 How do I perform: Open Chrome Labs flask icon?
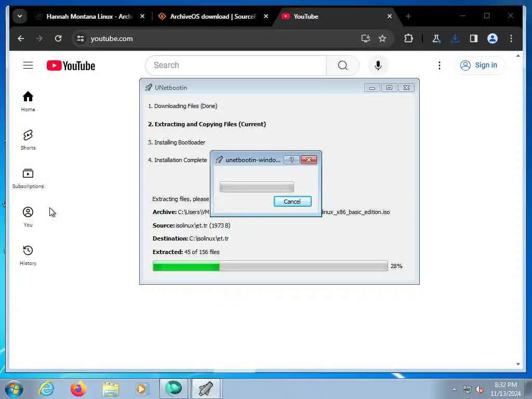[x=436, y=38]
